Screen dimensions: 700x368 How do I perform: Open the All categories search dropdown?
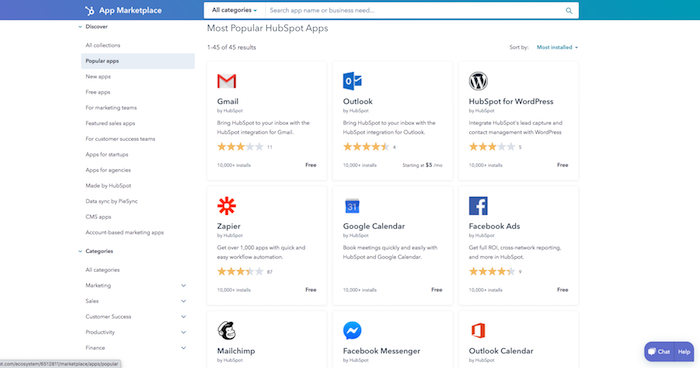tap(234, 10)
